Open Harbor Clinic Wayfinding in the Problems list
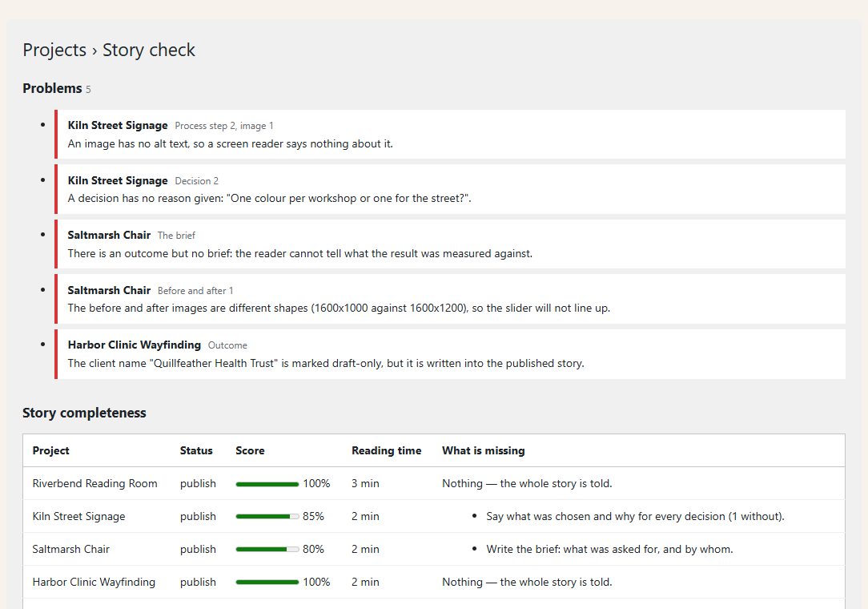This screenshot has width=868, height=609. point(134,345)
